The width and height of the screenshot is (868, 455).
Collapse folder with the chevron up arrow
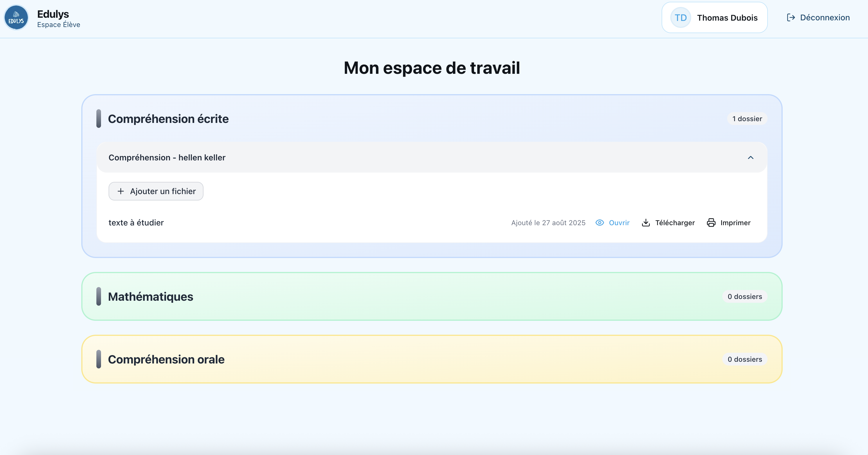(750, 157)
